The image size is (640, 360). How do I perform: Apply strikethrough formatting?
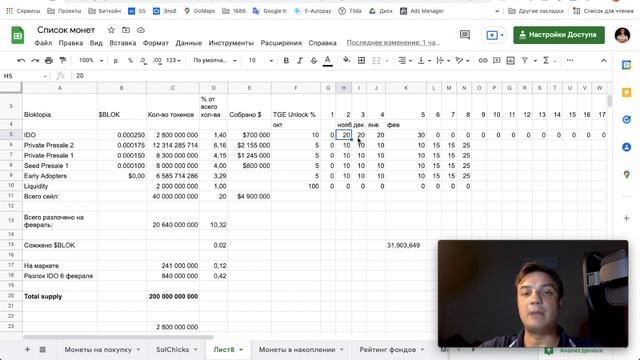[x=313, y=60]
